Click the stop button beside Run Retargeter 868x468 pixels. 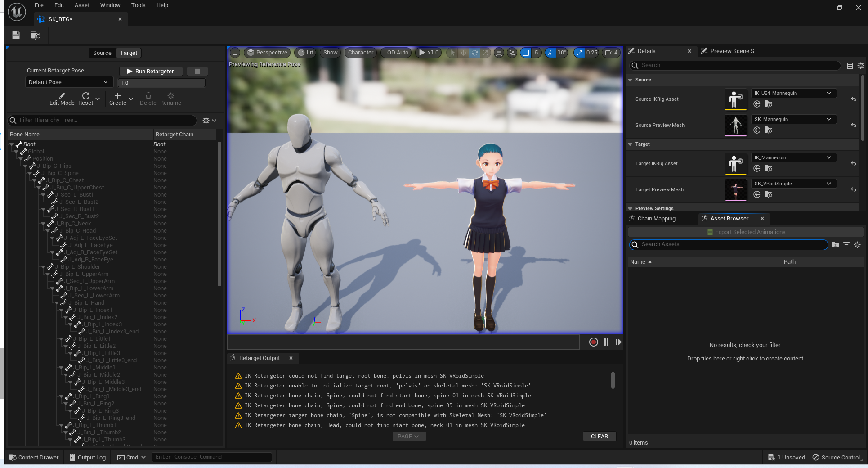pos(197,71)
